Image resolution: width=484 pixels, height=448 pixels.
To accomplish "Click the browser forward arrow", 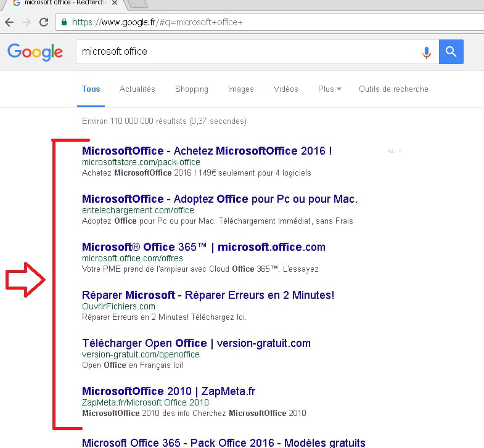I will pos(27,22).
